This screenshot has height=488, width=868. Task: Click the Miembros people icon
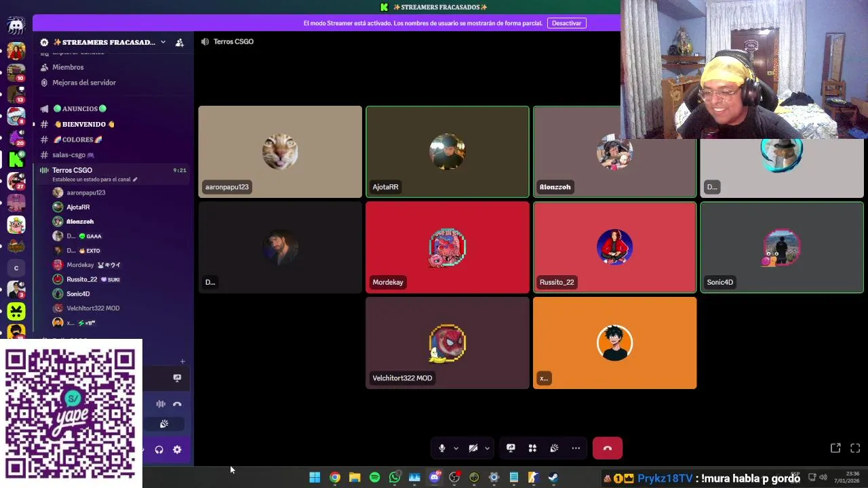coord(44,67)
